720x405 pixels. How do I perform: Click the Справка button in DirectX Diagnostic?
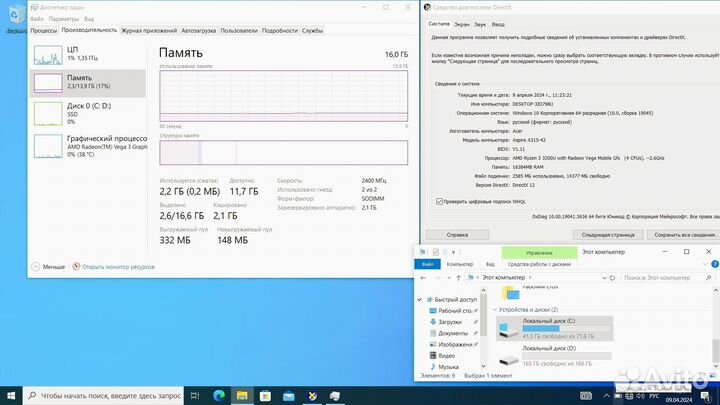click(457, 235)
